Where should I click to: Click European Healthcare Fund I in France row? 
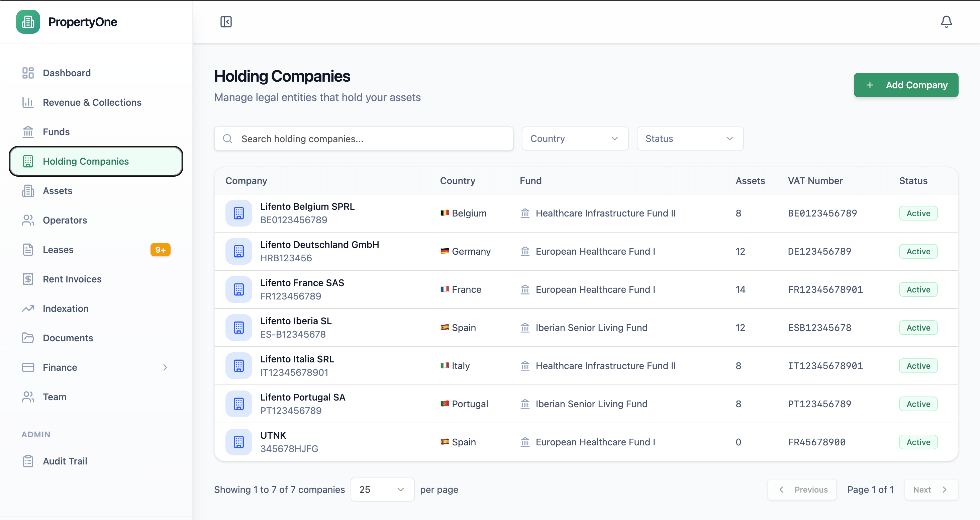(x=595, y=289)
